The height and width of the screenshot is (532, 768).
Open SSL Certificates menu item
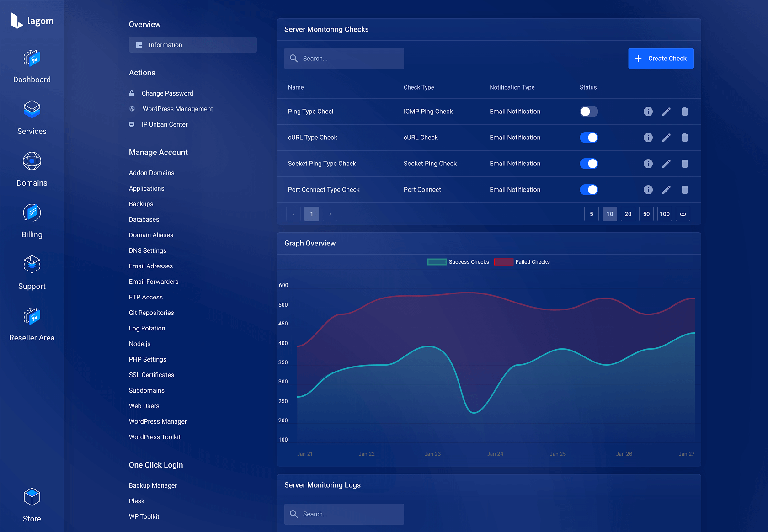[x=151, y=375]
